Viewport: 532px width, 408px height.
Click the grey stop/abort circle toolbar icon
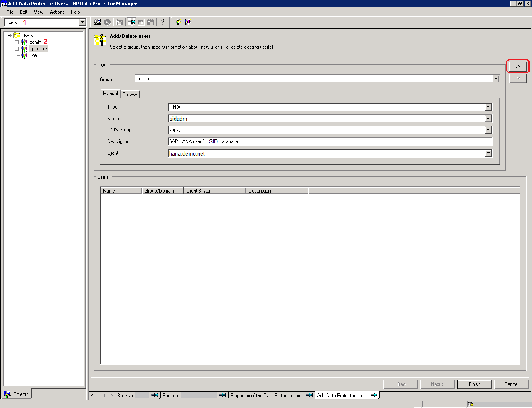pos(107,22)
